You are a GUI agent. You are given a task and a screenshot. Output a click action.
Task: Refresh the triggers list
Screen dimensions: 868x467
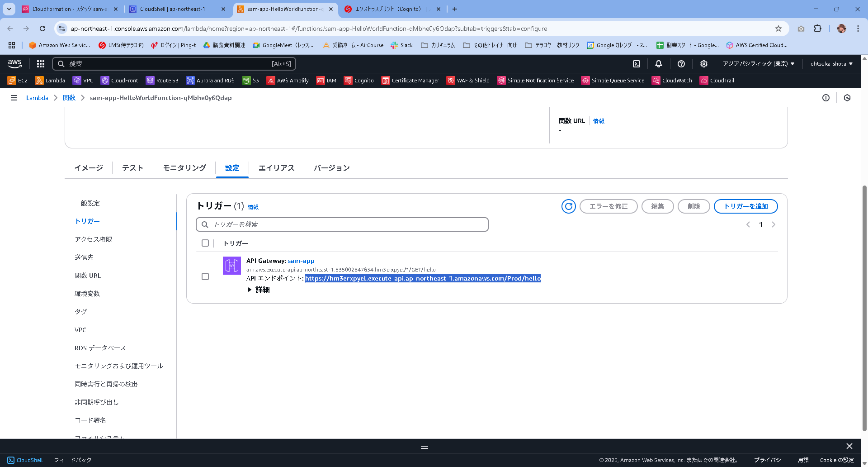click(x=568, y=206)
